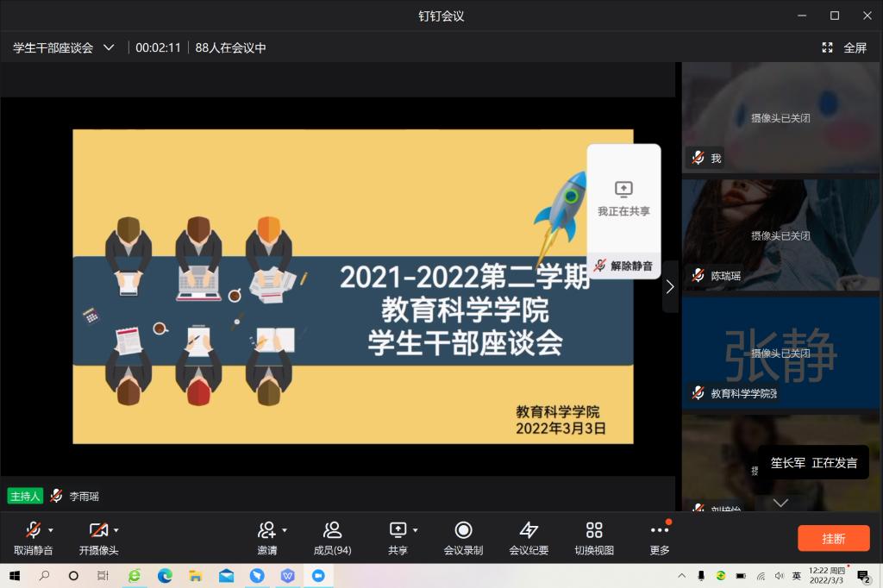Screen dimensions: 883x588
Task: Click the 主持人 host badge
Action: point(25,497)
